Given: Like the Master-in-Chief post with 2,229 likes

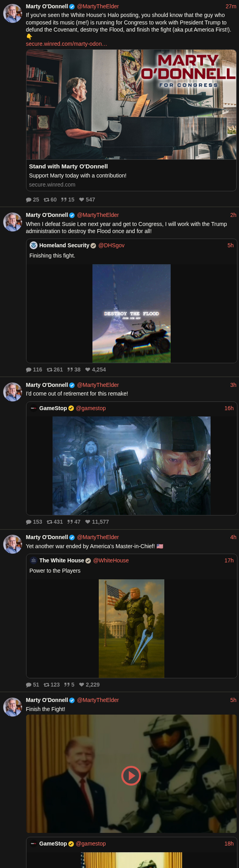Looking at the screenshot, I should pyautogui.click(x=81, y=685).
